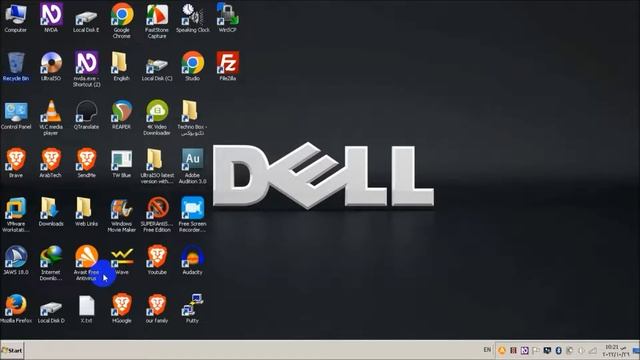The height and width of the screenshot is (360, 640).
Task: Click the network signal tray icon
Action: pyautogui.click(x=592, y=351)
